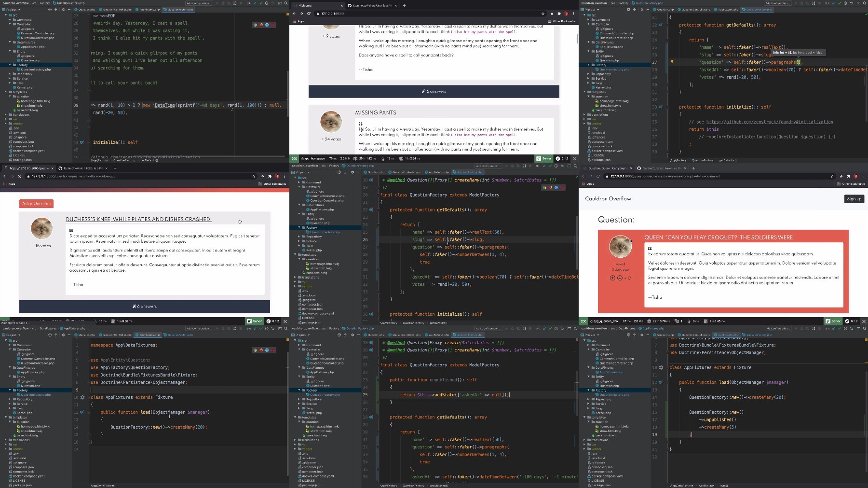Open CommentController.php in 'weird day' IDE tree
This screenshot has height=488, width=868.
click(37, 33)
